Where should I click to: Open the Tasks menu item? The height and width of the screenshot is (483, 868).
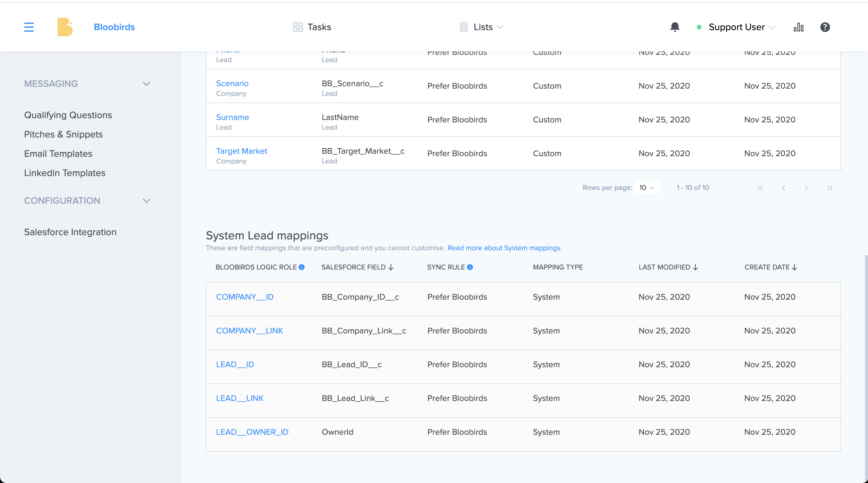[312, 27]
